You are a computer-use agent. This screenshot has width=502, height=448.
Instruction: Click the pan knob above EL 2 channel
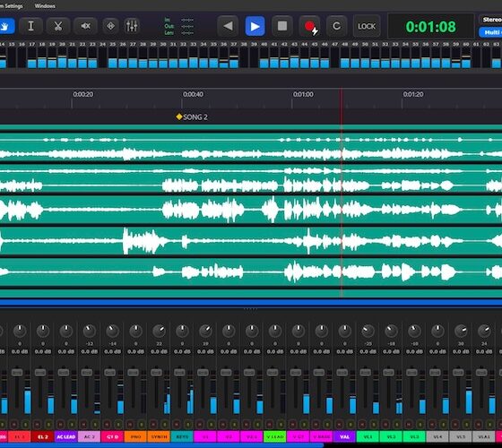pyautogui.click(x=43, y=332)
